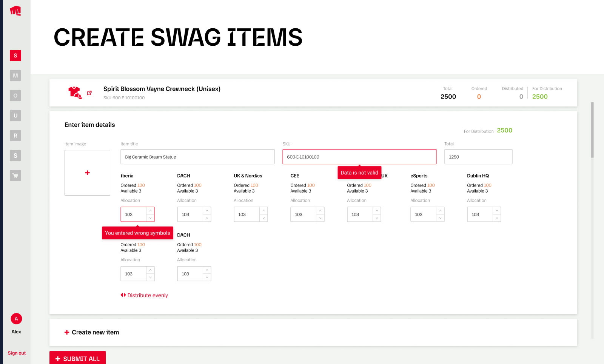Decrease first-row DACH allocation down arrow
Viewport: 604px width, 364px height.
(207, 218)
